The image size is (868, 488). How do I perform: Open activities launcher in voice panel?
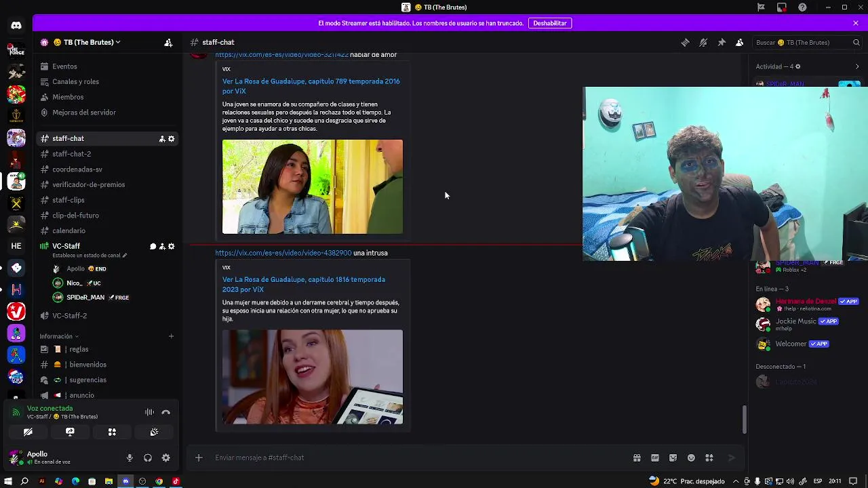(x=112, y=432)
